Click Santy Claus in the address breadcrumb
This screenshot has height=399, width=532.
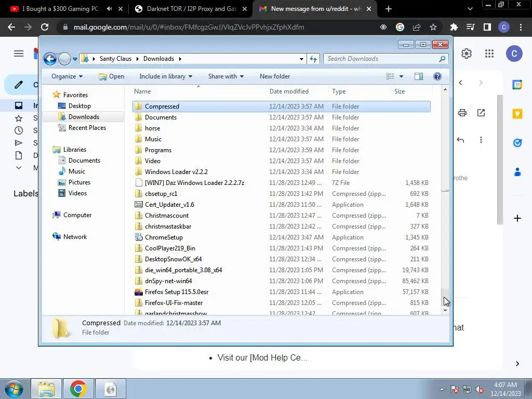tap(115, 59)
